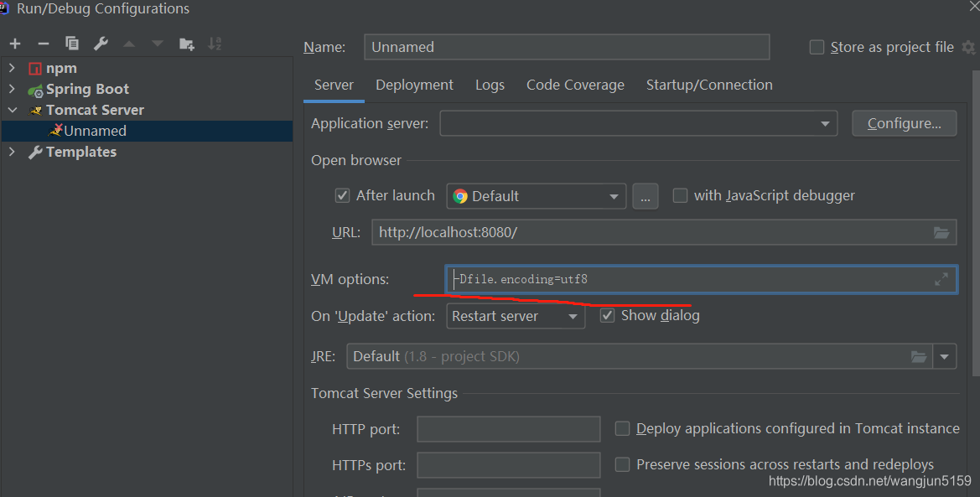980x497 pixels.
Task: Open the Default browser dropdown
Action: (x=537, y=196)
